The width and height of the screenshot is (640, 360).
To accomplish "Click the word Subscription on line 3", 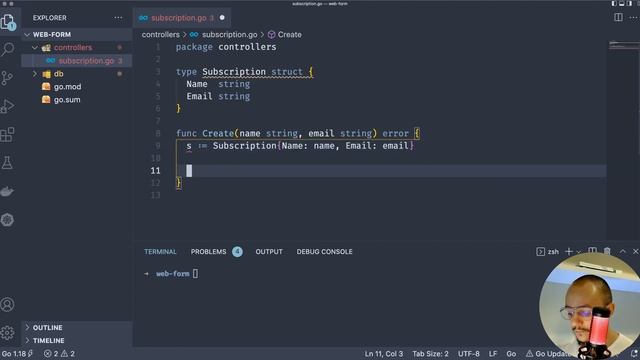I will (x=234, y=72).
